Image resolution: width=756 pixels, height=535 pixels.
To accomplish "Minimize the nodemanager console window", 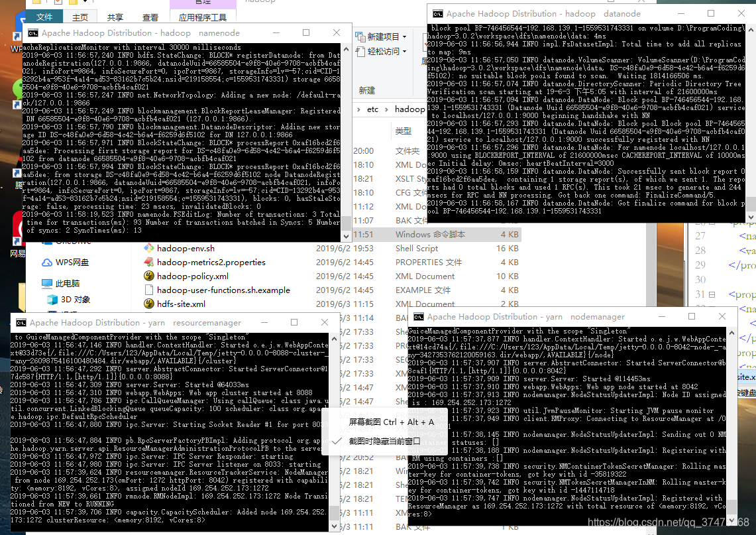I will click(661, 316).
